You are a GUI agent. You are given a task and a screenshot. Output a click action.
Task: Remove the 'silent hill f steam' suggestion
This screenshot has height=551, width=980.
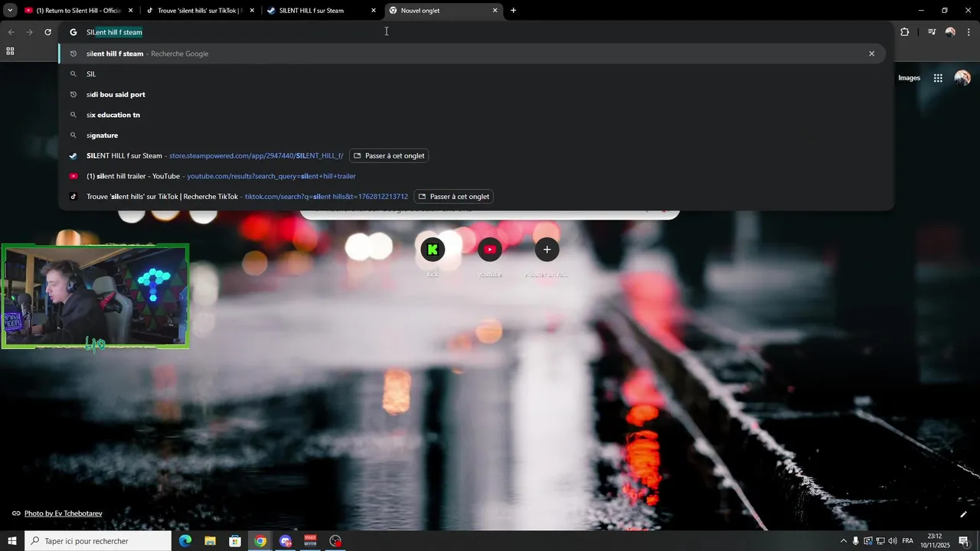(x=871, y=54)
